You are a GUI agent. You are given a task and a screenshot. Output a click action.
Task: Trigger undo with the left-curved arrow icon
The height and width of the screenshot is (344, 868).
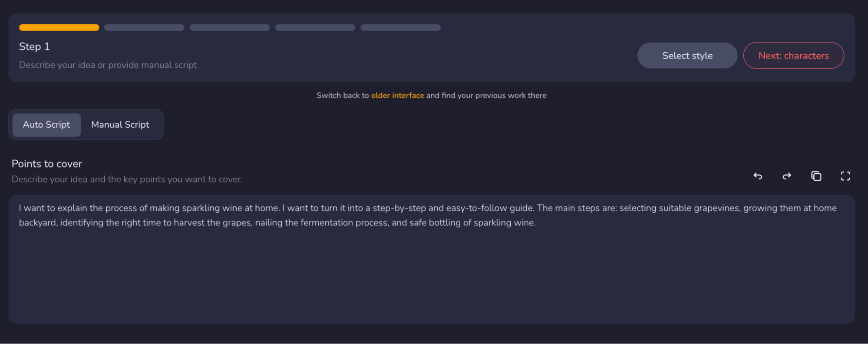[x=758, y=176]
